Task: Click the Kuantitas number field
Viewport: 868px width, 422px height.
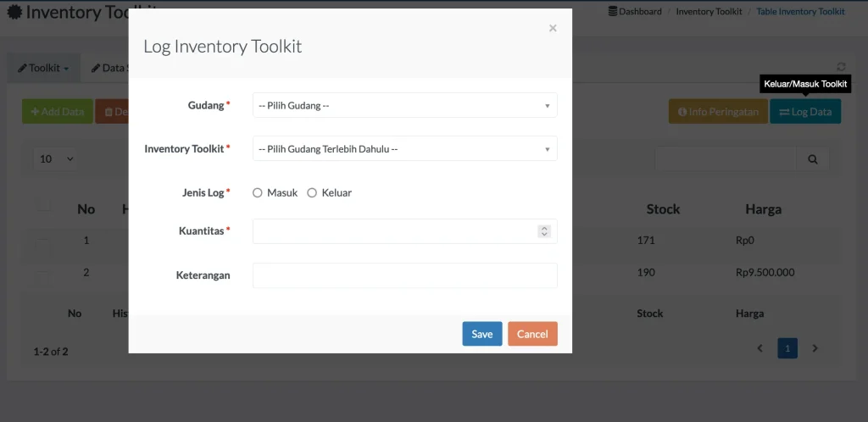Action: 394,231
